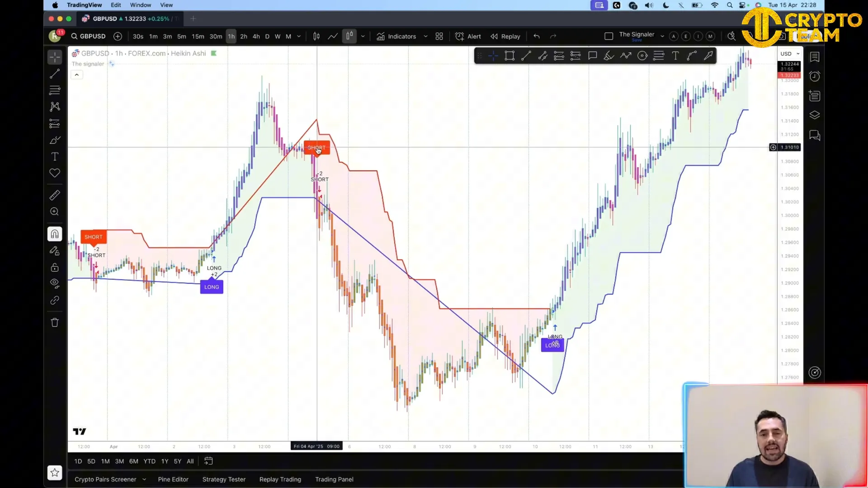Pick the highlighter tool in the favorites drawing toolbar
This screenshot has width=868, height=488.
point(609,56)
